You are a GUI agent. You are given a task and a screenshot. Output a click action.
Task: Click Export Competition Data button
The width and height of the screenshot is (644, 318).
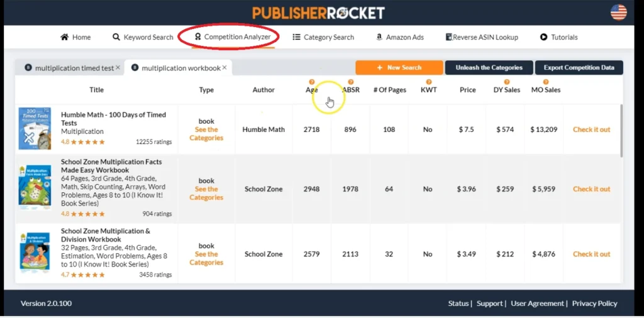[x=579, y=68]
